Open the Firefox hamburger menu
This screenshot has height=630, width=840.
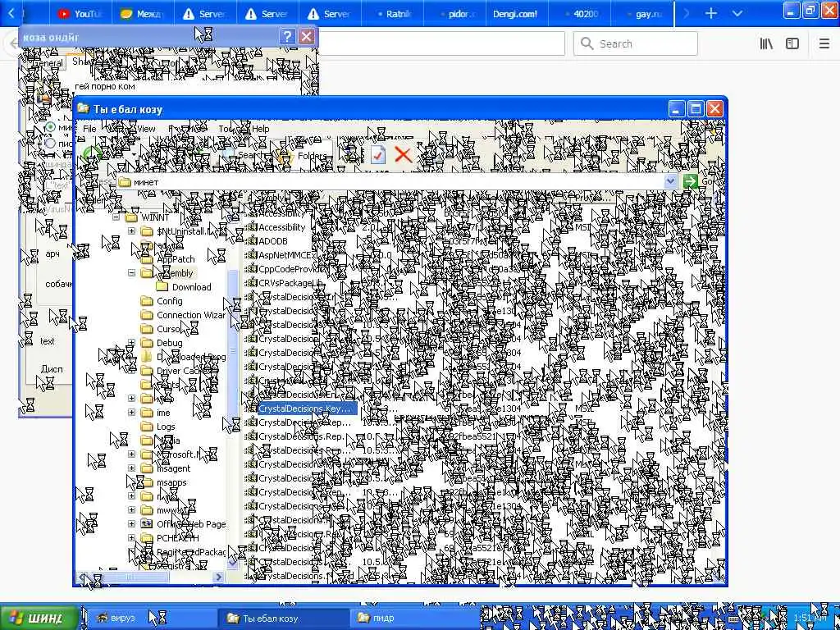(824, 44)
